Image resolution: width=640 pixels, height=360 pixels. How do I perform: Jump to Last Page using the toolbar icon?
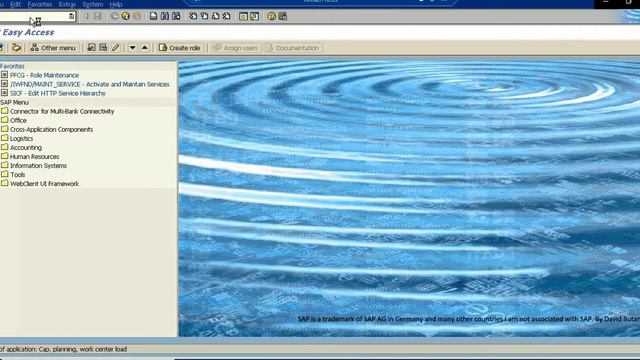tap(227, 16)
